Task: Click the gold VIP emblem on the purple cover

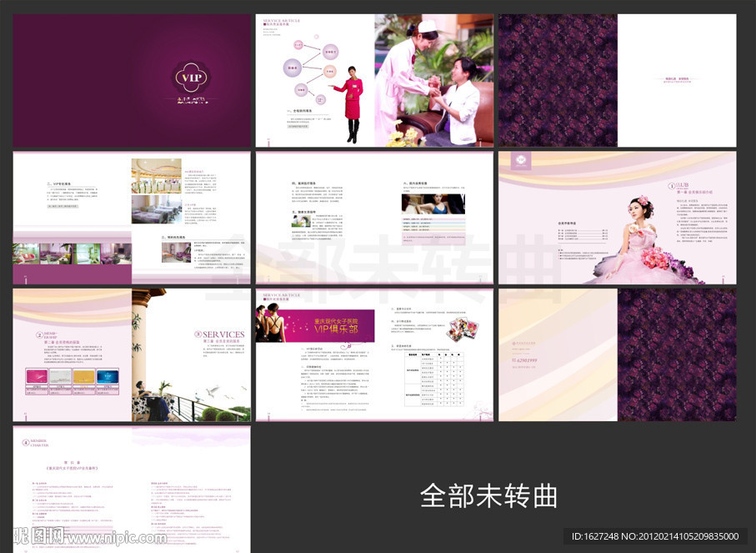Action: click(x=188, y=78)
